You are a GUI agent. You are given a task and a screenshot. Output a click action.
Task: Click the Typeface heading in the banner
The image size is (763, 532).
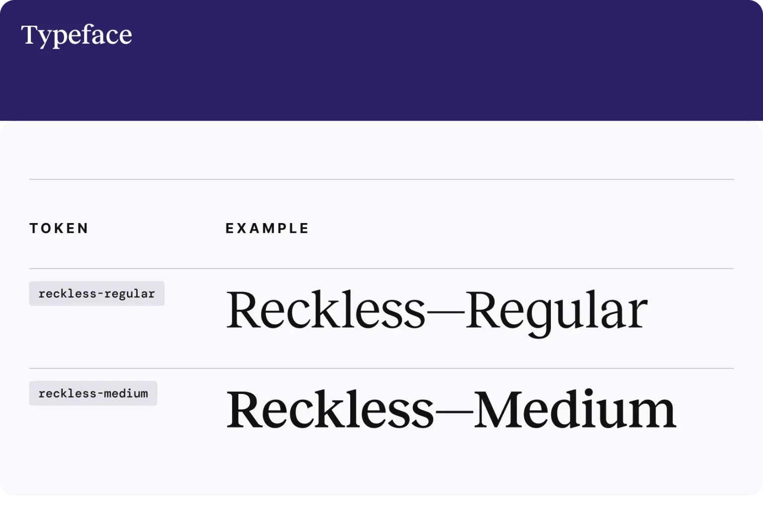pos(76,35)
